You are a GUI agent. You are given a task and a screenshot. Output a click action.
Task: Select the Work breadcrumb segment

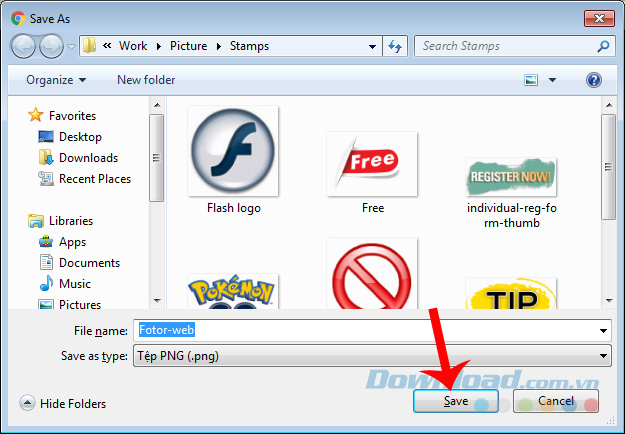pyautogui.click(x=133, y=46)
